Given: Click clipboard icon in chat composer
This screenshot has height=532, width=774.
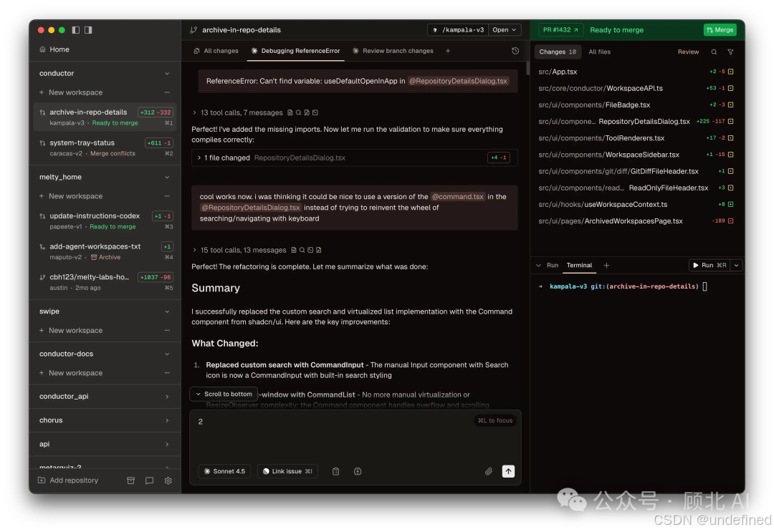Looking at the screenshot, I should tap(335, 471).
